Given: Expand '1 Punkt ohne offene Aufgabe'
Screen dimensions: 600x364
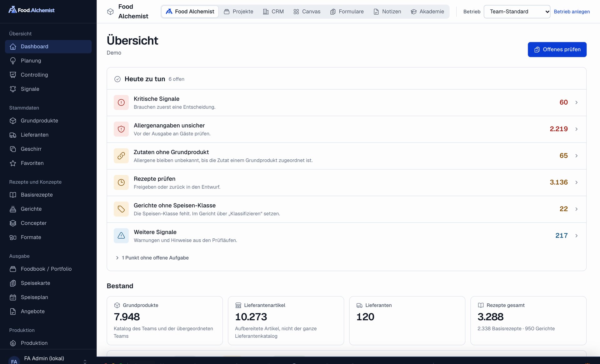Looking at the screenshot, I should pyautogui.click(x=152, y=258).
